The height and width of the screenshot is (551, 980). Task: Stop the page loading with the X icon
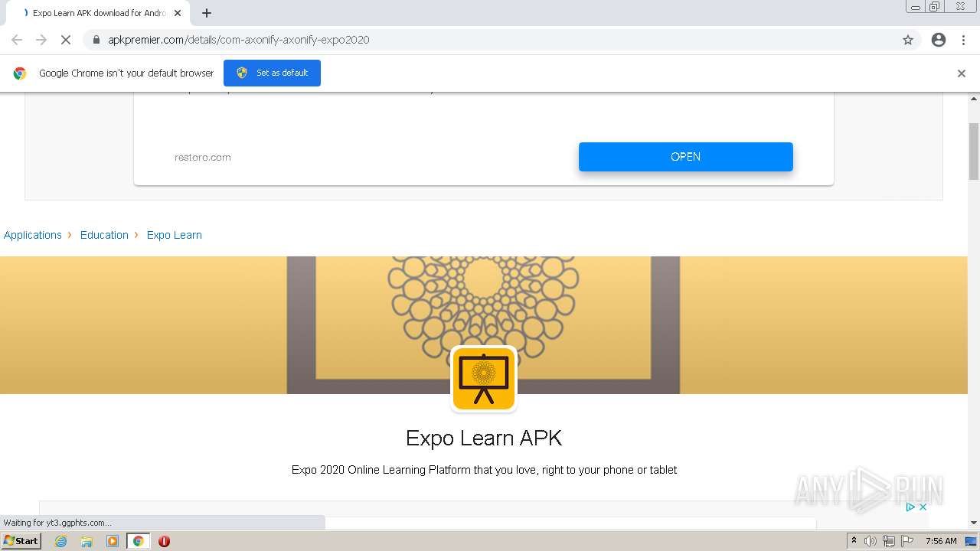pyautogui.click(x=66, y=40)
